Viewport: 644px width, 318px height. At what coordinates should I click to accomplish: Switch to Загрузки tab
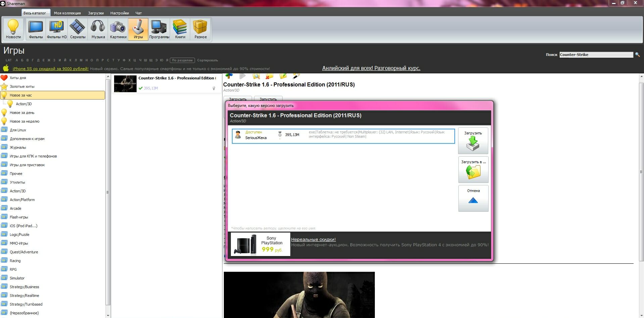(x=96, y=13)
